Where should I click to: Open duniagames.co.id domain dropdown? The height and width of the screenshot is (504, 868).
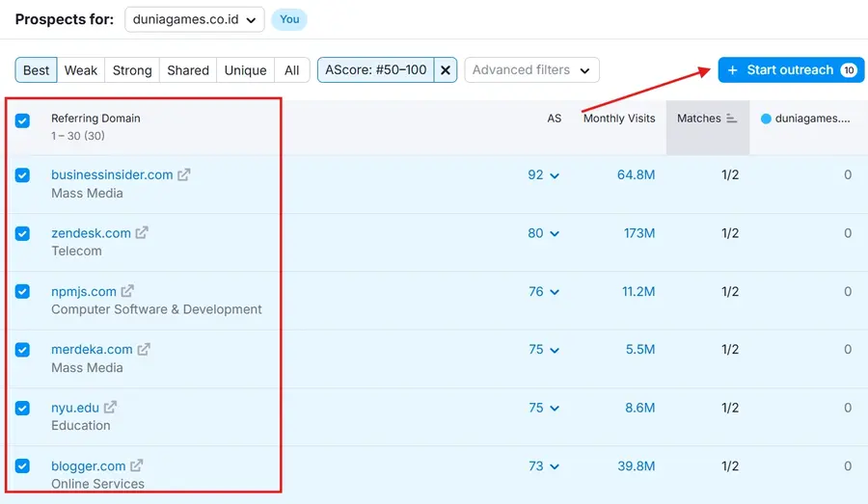tap(194, 19)
